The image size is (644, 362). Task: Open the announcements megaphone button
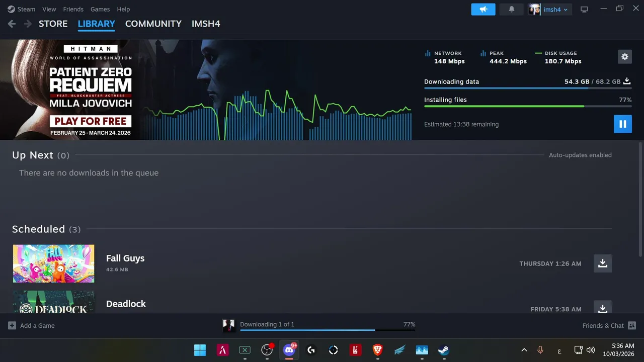(483, 9)
